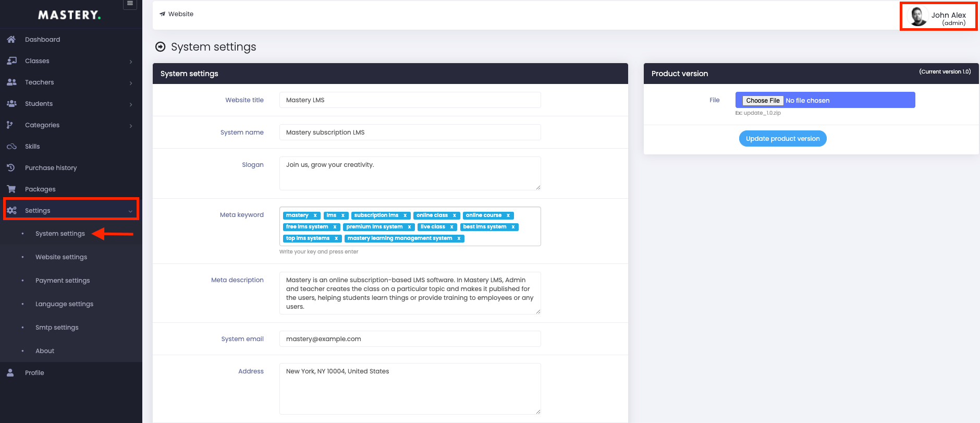Expand the Students submenu chevron
Viewport: 980px width, 423px height.
click(x=131, y=104)
